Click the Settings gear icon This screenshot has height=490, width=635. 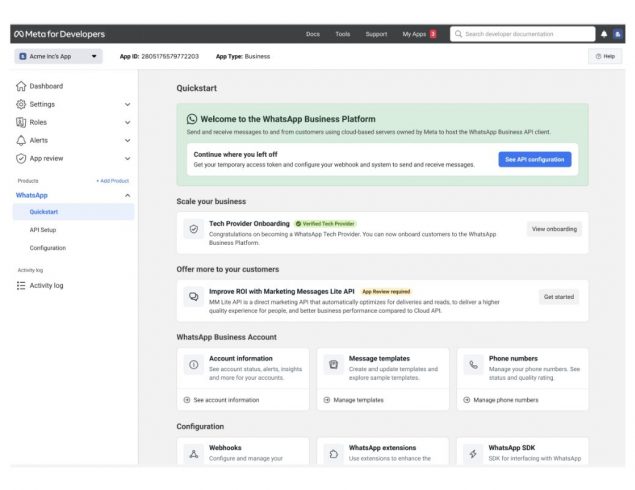click(21, 104)
